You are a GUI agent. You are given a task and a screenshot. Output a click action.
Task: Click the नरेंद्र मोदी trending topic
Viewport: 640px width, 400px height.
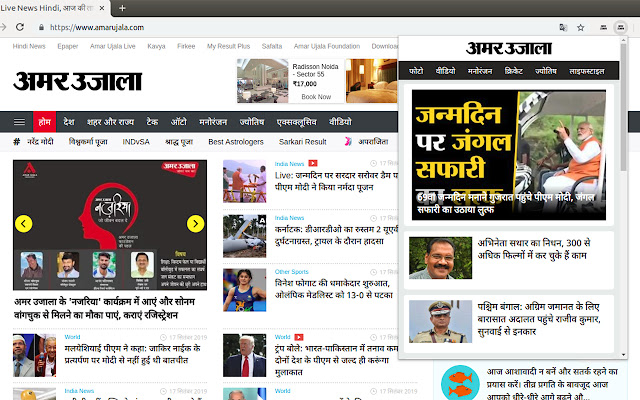(40, 142)
